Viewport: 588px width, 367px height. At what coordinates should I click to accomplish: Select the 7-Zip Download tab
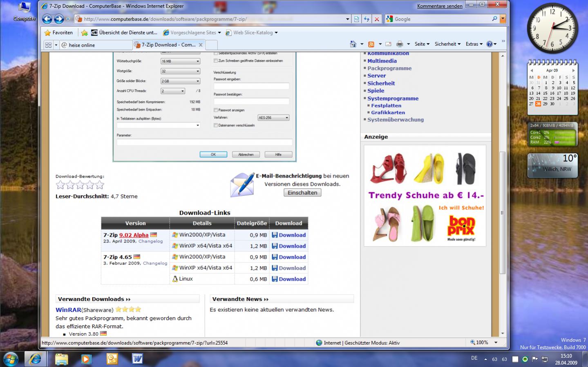[x=168, y=45]
